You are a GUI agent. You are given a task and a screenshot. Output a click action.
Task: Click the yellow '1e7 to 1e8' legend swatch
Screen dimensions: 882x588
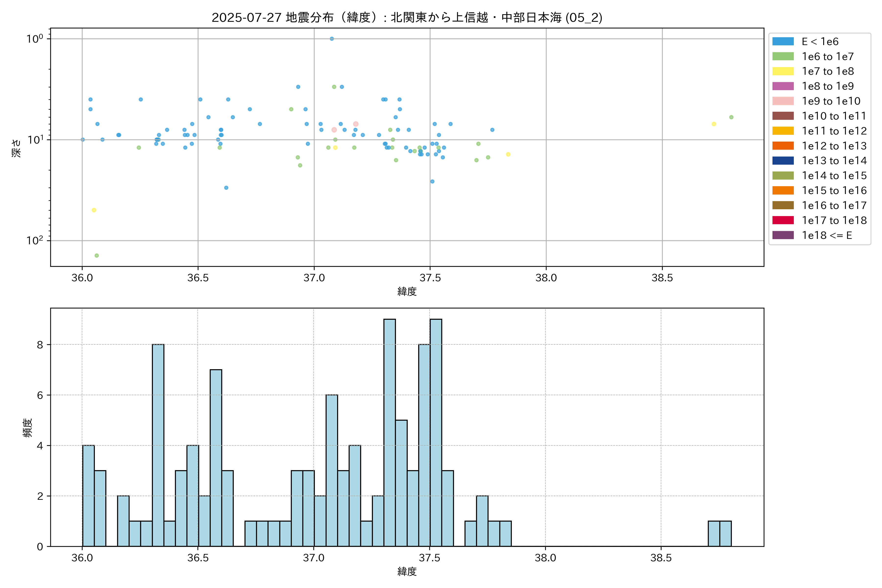point(783,71)
